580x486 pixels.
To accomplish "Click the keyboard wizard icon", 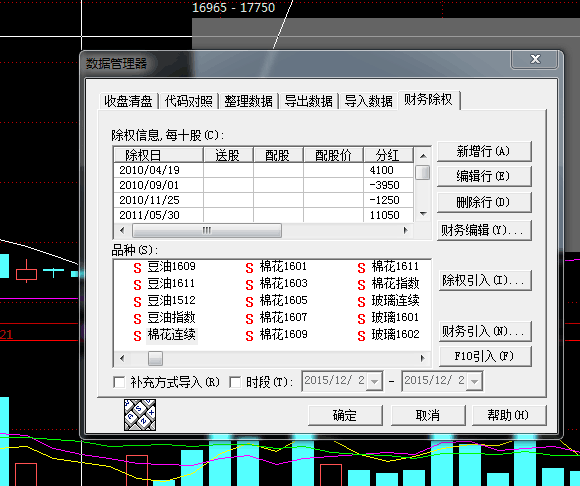I will pos(140,415).
